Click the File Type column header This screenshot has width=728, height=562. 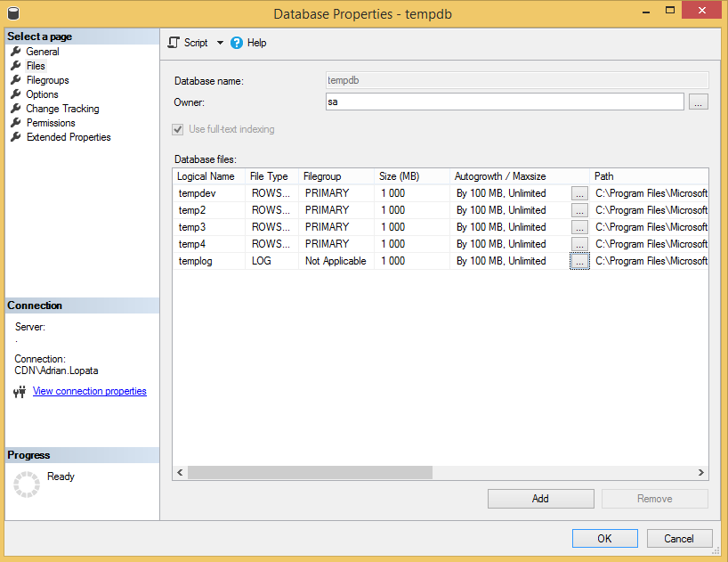pyautogui.click(x=272, y=176)
